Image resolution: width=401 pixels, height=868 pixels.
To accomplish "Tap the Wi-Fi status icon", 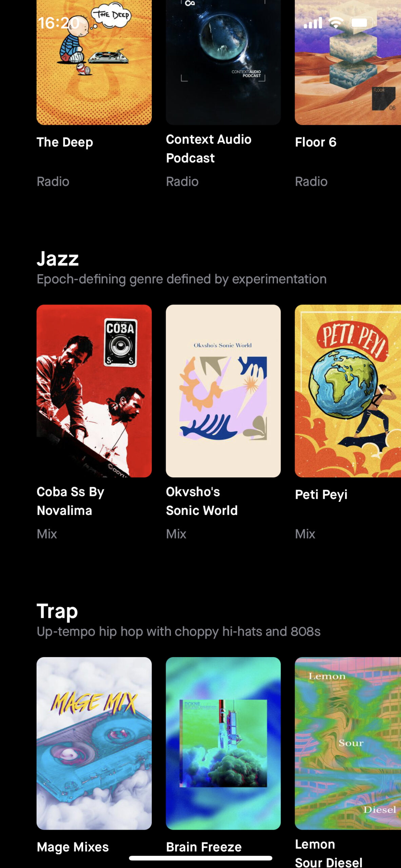I will pyautogui.click(x=336, y=23).
